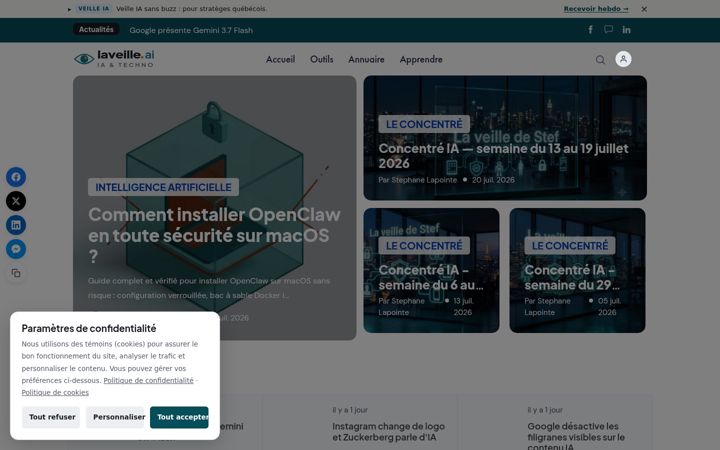The height and width of the screenshot is (450, 720).
Task: Expand the Veille IA banner arrow
Action: pyautogui.click(x=69, y=9)
